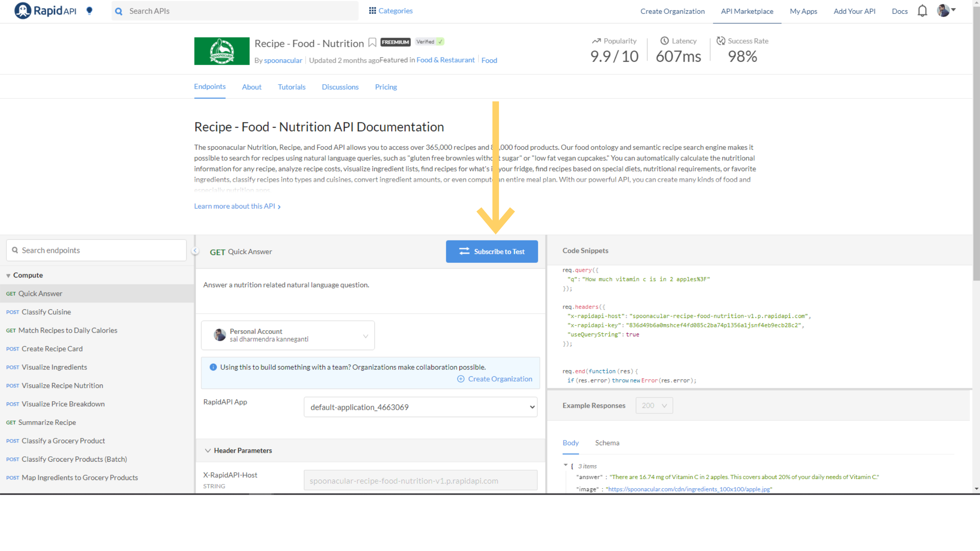Click the plus icon next to Create Organization
Viewport: 980px width, 551px height.
pyautogui.click(x=461, y=379)
